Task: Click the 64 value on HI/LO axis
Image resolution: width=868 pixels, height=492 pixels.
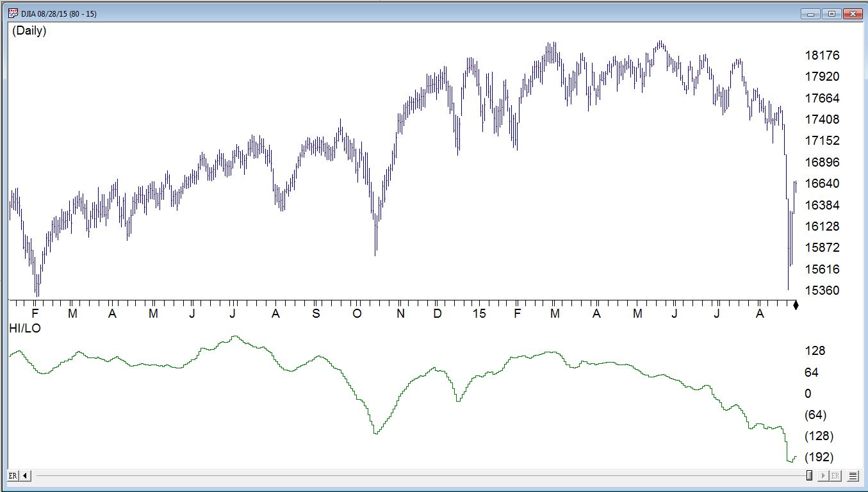Action: pos(812,372)
